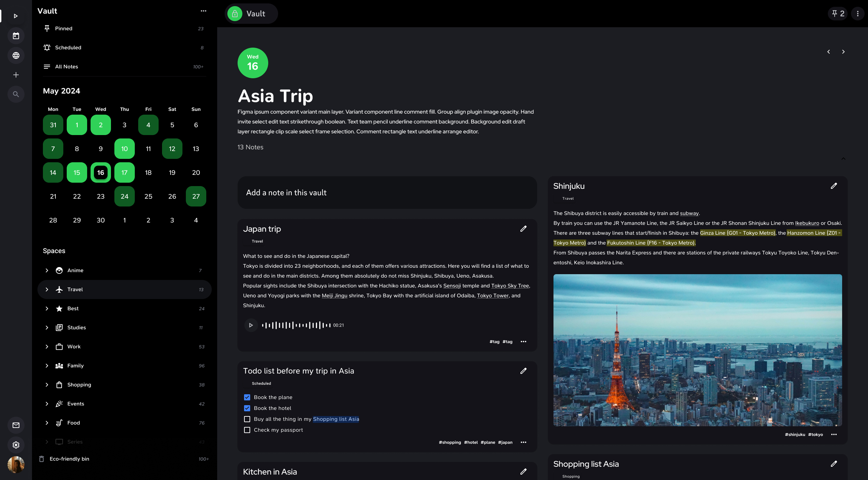Open the Vault panel three-dots menu

coord(204,11)
